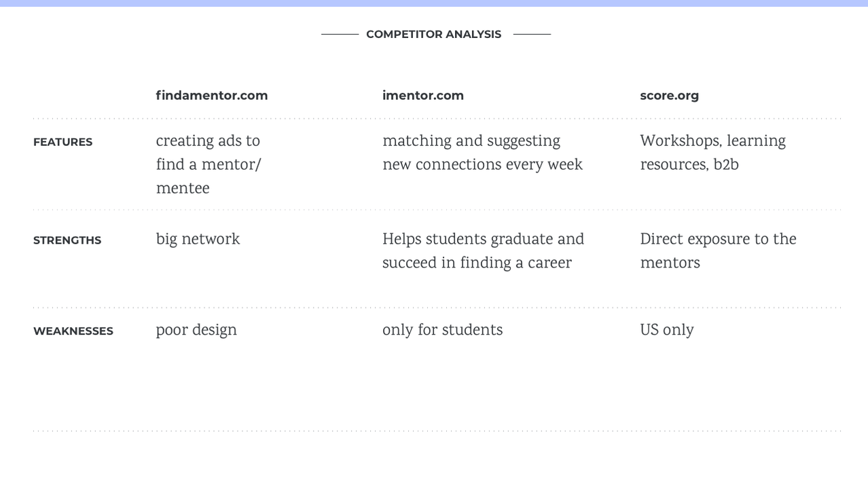
Task: Click the 'Workshops, learning resources, b2b' cell
Action: [712, 153]
